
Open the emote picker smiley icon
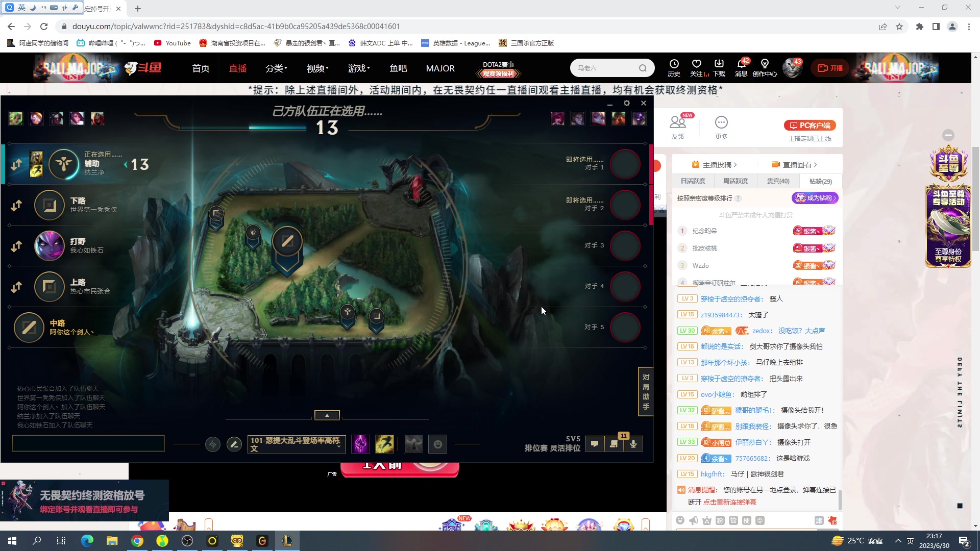coord(437,444)
